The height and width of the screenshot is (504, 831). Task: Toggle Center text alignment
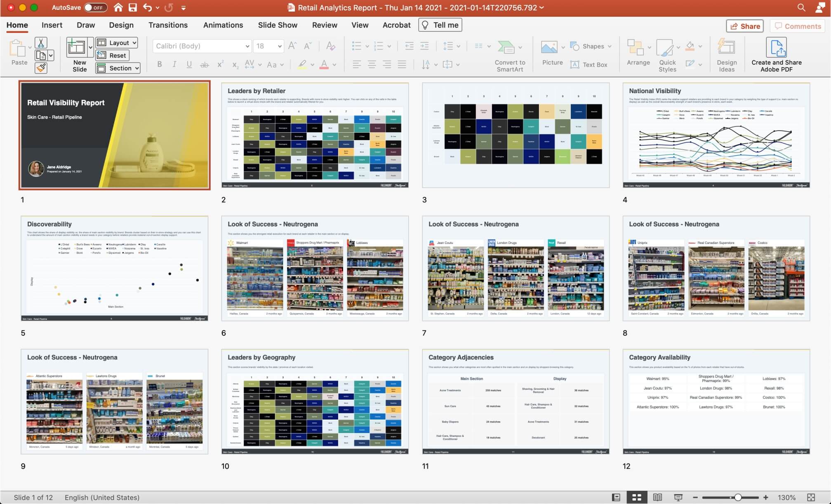(372, 64)
